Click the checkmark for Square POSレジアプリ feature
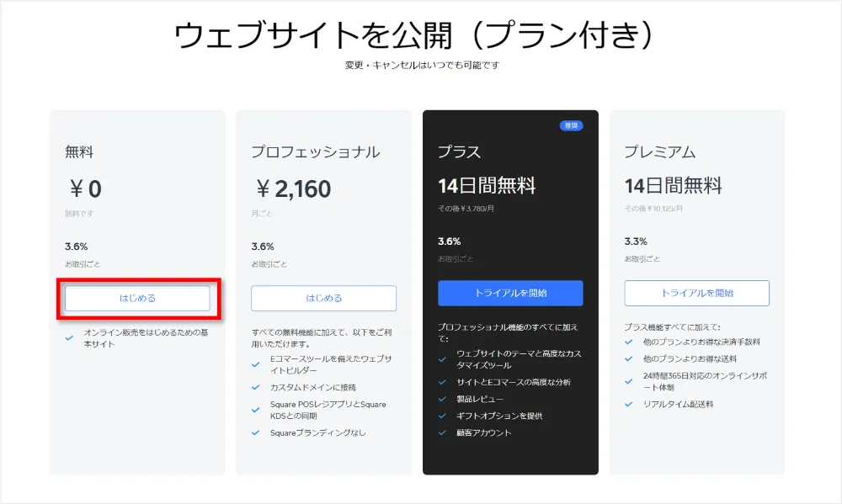842x504 pixels. [256, 410]
